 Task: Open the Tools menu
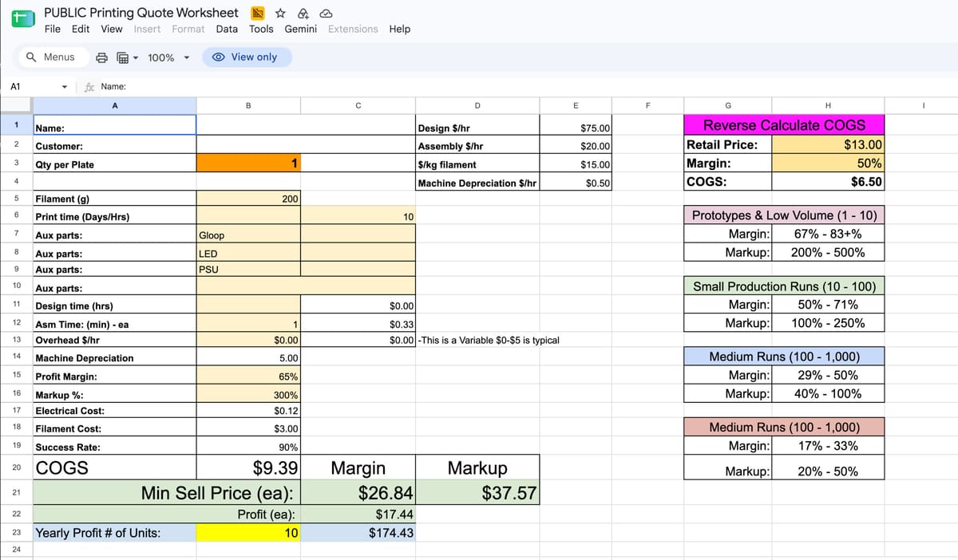[x=261, y=29]
